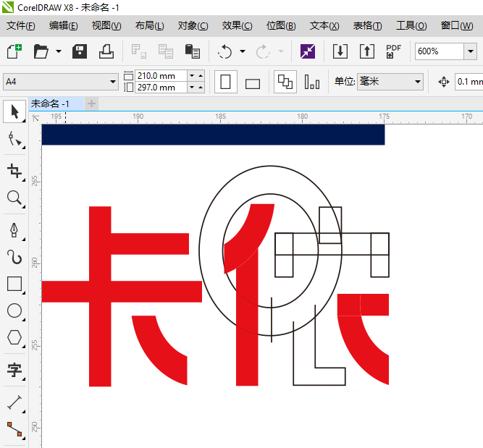
Task: Select the Pick tool arrow
Action: point(14,111)
